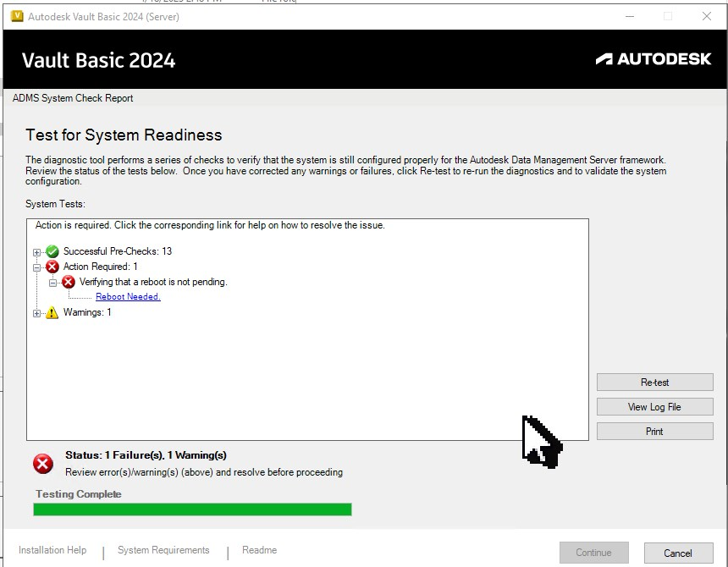Click the red X icon beside Action Required
This screenshot has height=567, width=728.
[x=52, y=267]
